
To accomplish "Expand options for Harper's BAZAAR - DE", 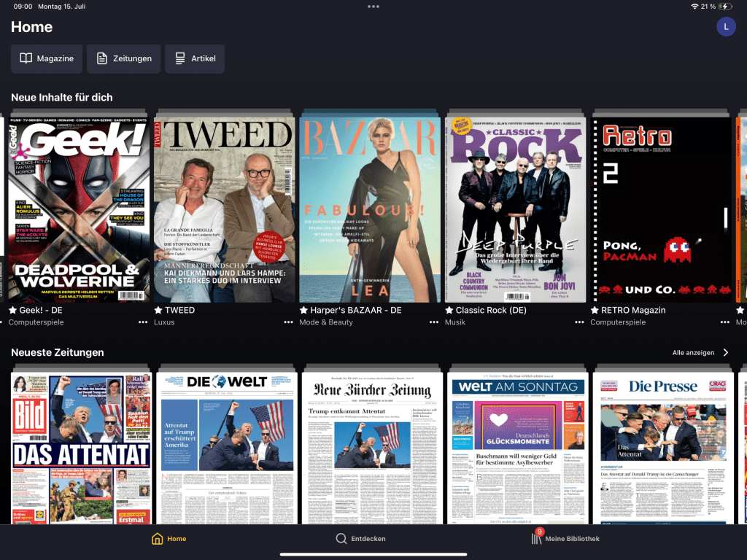I will click(x=435, y=322).
